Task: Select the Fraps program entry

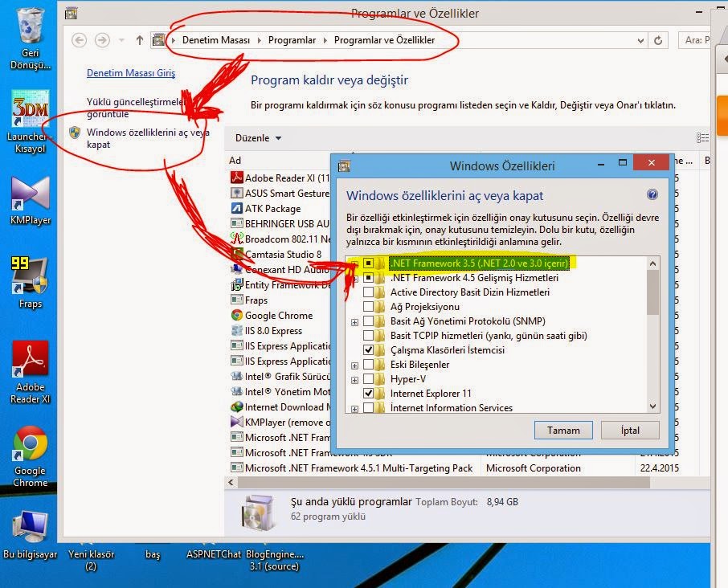Action: 250,300
